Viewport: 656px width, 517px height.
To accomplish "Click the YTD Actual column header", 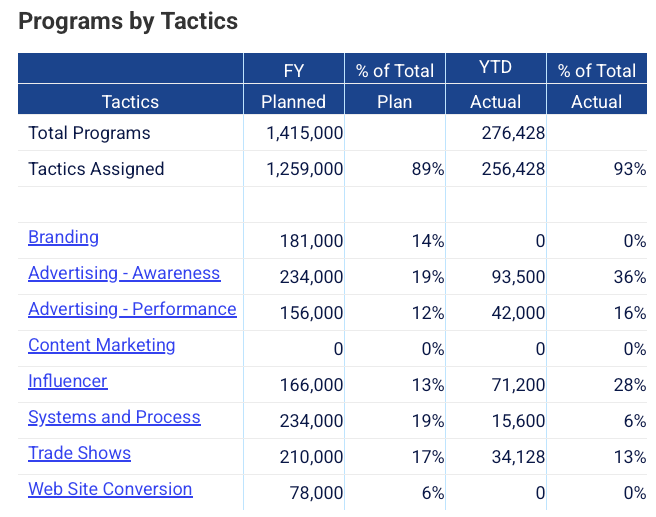I will pos(495,85).
